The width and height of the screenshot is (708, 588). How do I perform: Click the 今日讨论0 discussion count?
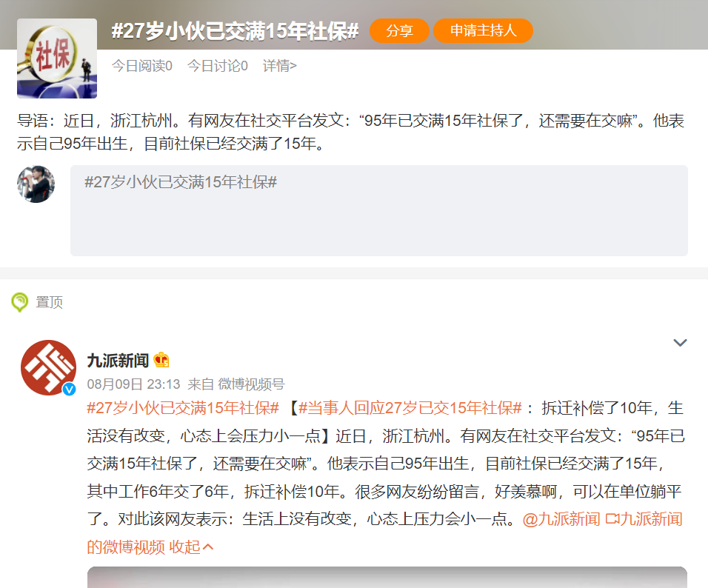tap(217, 66)
